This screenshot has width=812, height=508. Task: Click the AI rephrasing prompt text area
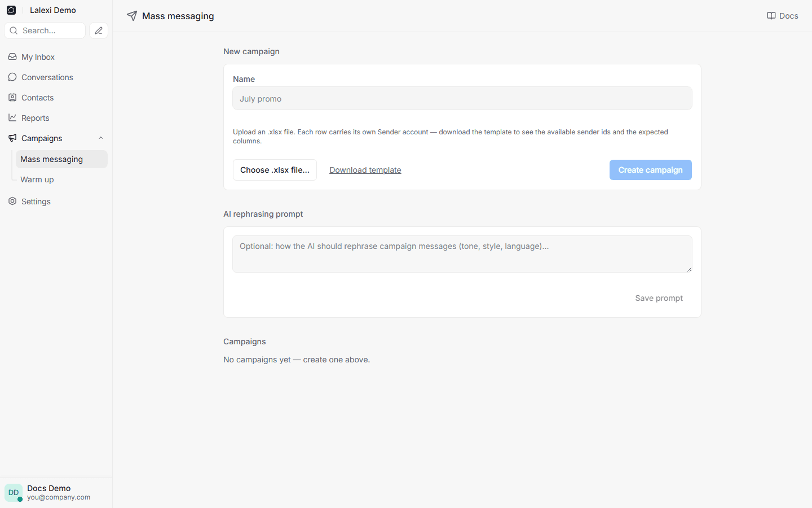point(462,254)
